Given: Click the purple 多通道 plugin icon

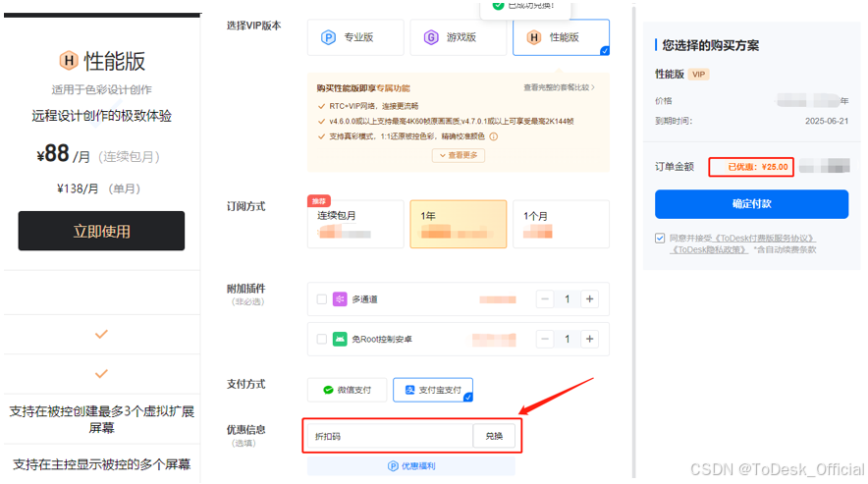Looking at the screenshot, I should (x=340, y=299).
